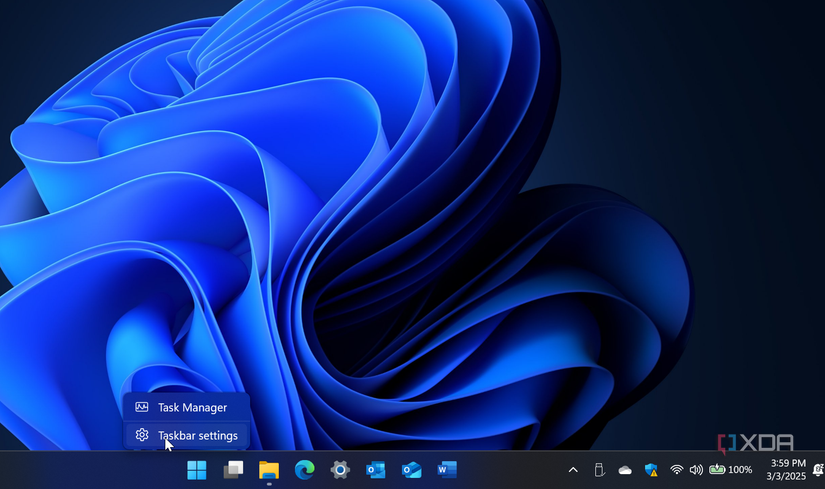Open the clock showing 3:59 PM
Image resolution: width=825 pixels, height=489 pixels.
(x=786, y=470)
